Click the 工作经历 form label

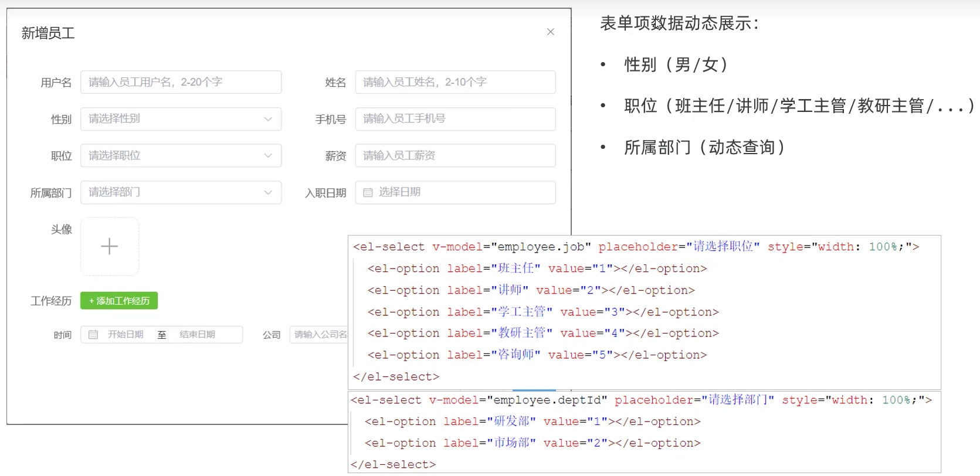pyautogui.click(x=51, y=301)
